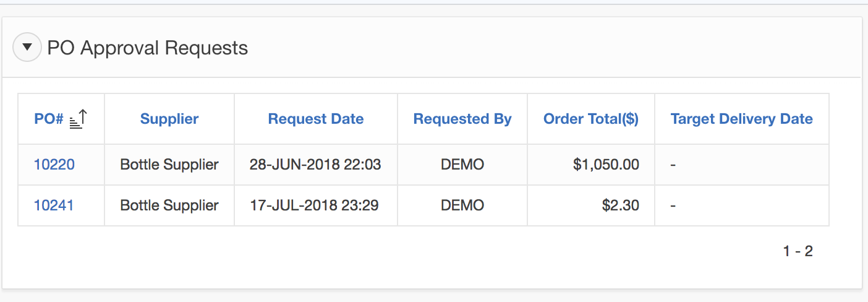This screenshot has height=302, width=868.
Task: Click DEMO requester in the 10241 row
Action: (462, 205)
